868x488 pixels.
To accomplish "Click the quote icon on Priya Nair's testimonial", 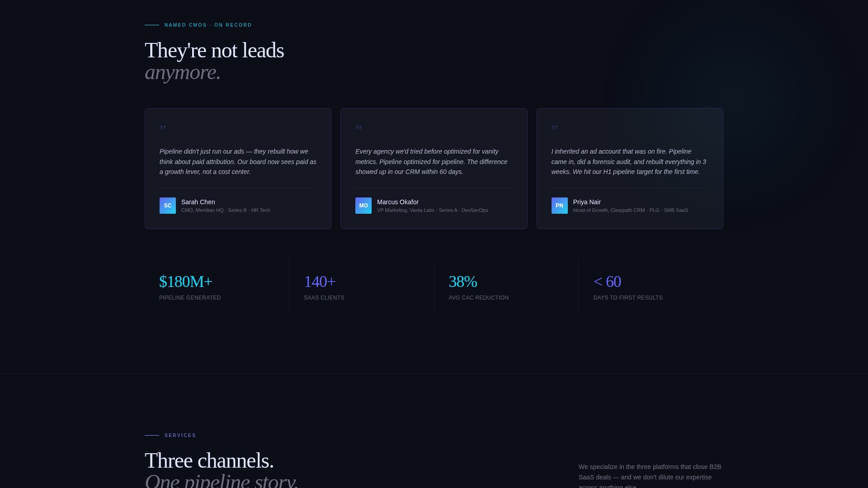I will [x=555, y=128].
